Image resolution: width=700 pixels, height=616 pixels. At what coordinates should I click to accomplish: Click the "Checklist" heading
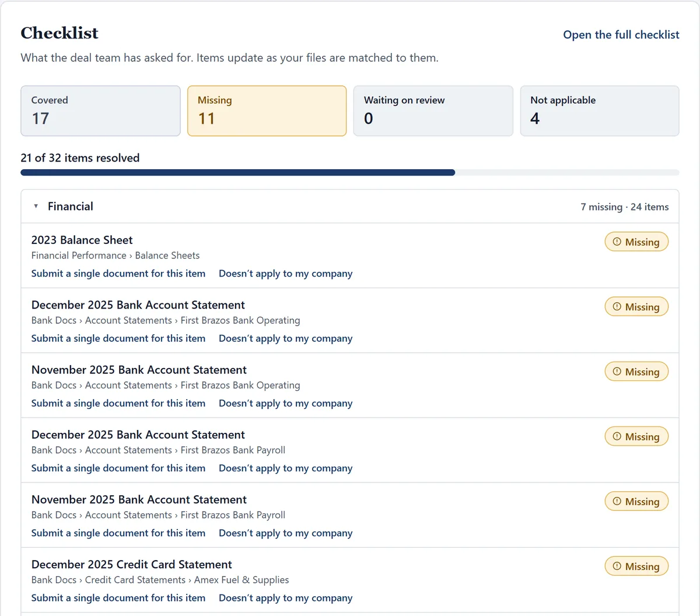pyautogui.click(x=60, y=33)
